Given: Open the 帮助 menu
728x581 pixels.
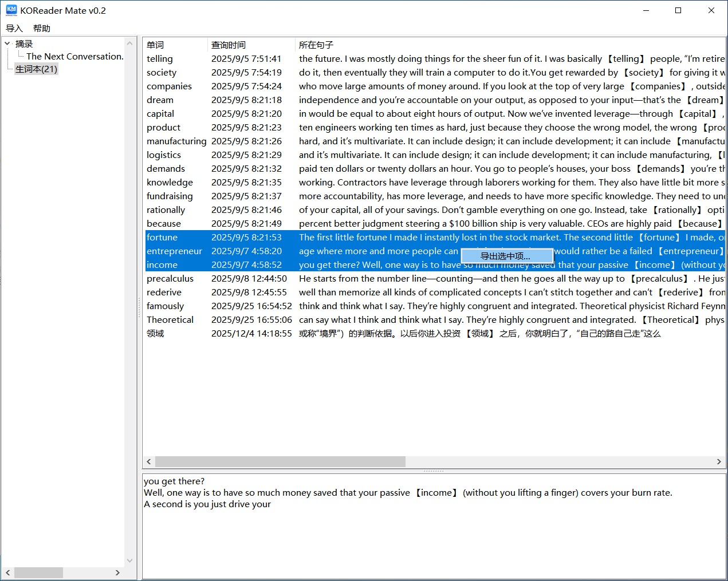Looking at the screenshot, I should (41, 28).
